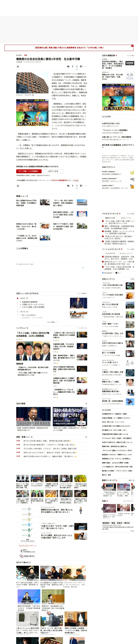Viewport: 138px width, 644px height.
Task: Open bottom ellipsis more-share icon
Action: [85, 186]
